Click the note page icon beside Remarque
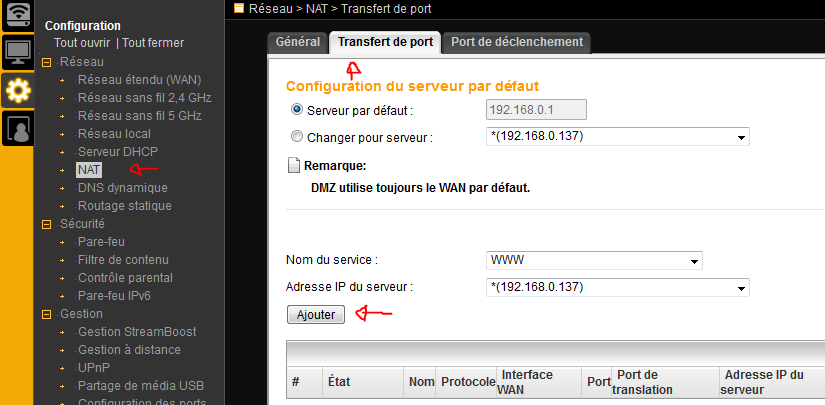This screenshot has width=825, height=405. pos(294,166)
